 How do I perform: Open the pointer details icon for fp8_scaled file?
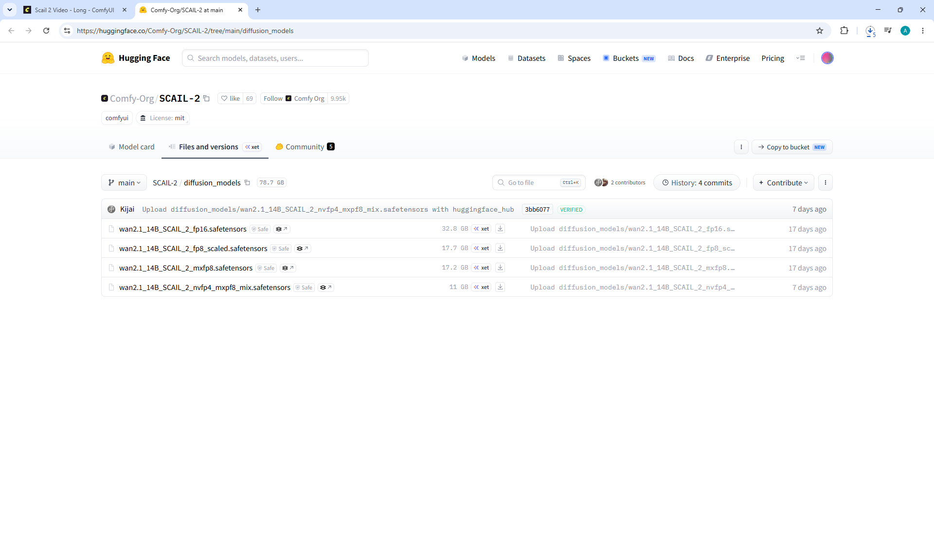click(x=303, y=249)
